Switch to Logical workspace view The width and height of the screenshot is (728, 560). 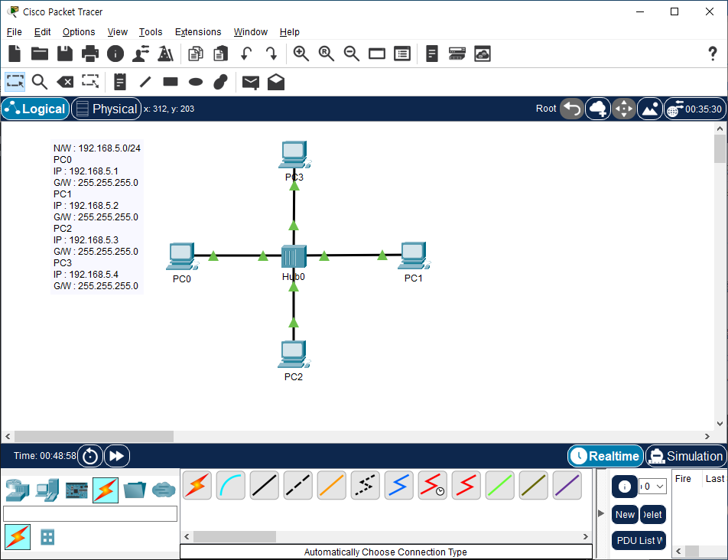pyautogui.click(x=36, y=109)
